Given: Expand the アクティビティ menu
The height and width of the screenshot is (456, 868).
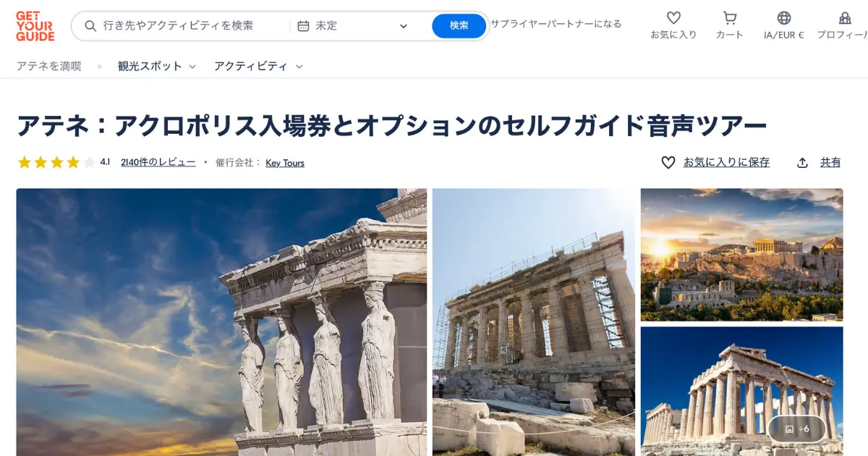Looking at the screenshot, I should (x=258, y=66).
